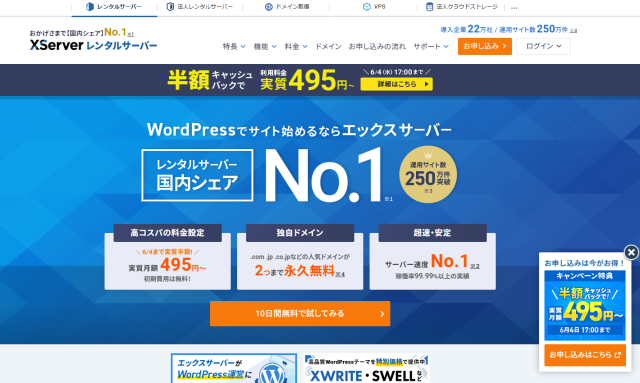Click the ※2 footnote beside サーバー速度 No.1
640x383 pixels.
pos(475,266)
